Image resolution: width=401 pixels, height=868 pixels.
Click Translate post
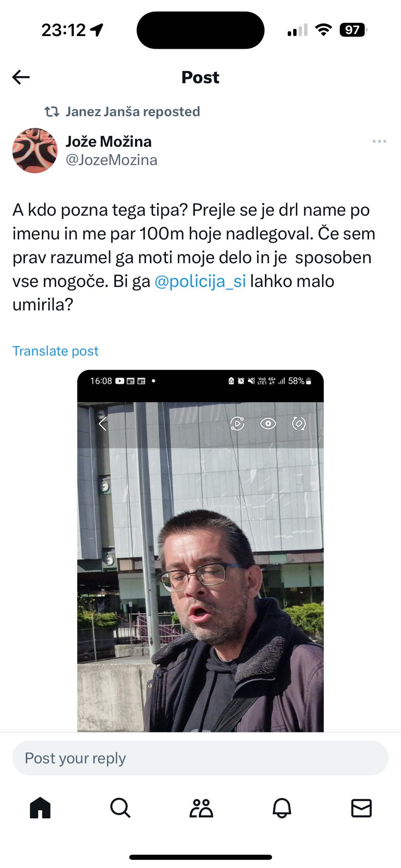(55, 351)
